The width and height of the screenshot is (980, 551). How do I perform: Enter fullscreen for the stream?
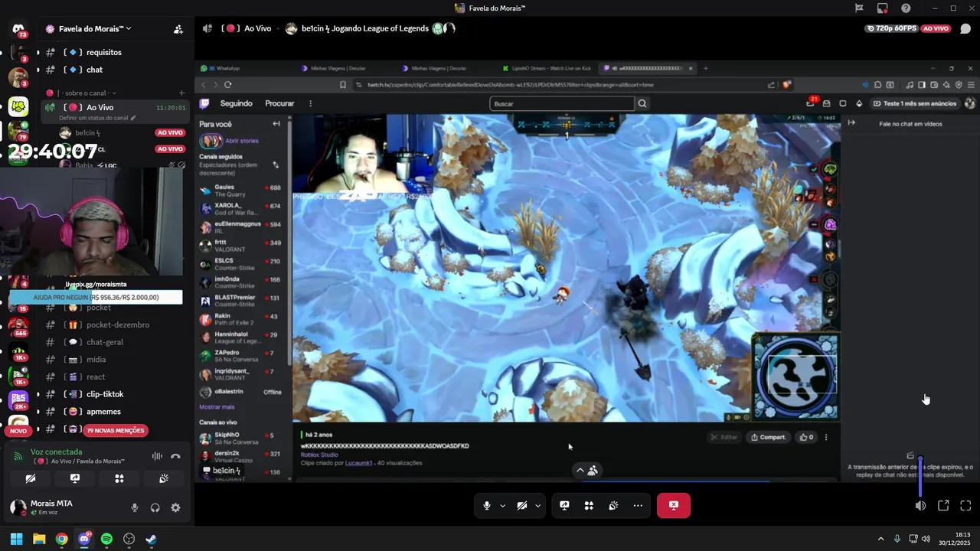click(x=965, y=505)
